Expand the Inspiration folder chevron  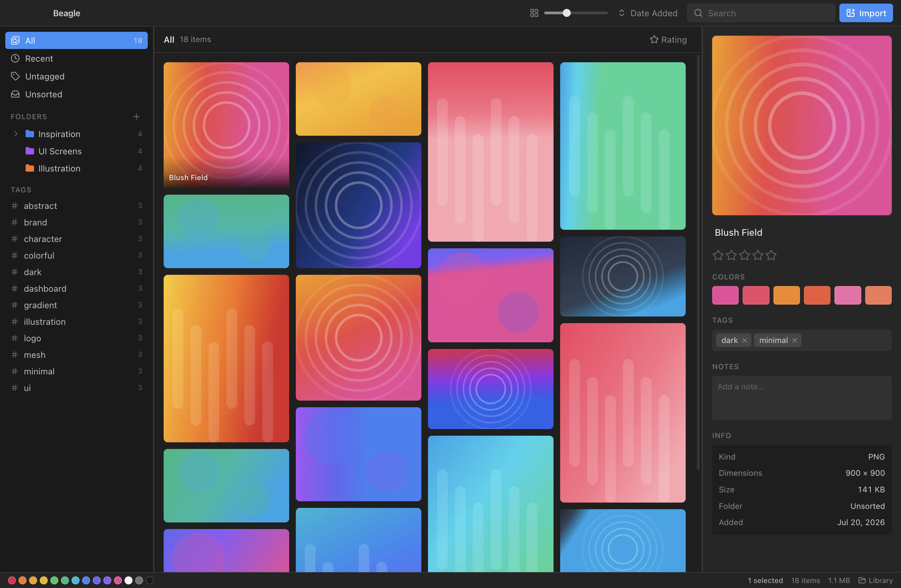(16, 134)
